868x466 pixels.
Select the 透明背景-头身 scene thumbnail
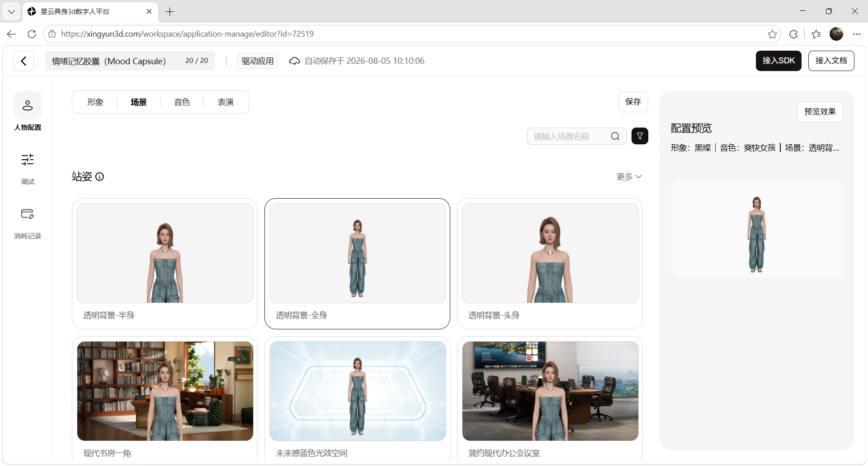[x=550, y=253]
